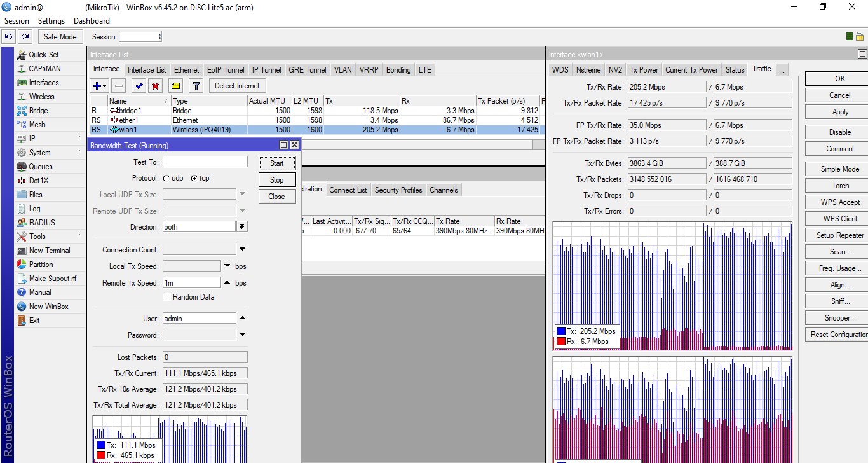Show more tabs with the ... button

point(782,69)
